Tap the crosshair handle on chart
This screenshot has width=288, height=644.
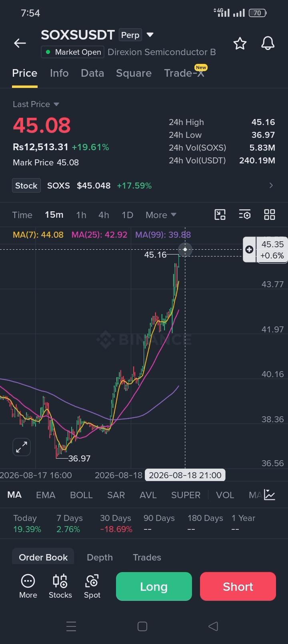tap(185, 250)
